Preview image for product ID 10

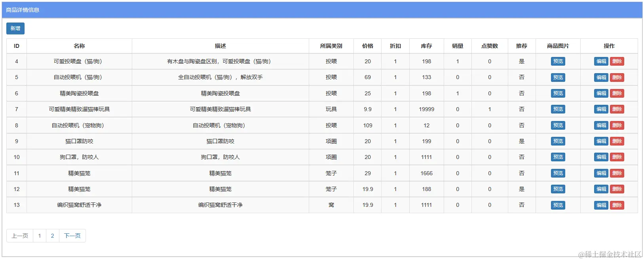pyautogui.click(x=558, y=157)
